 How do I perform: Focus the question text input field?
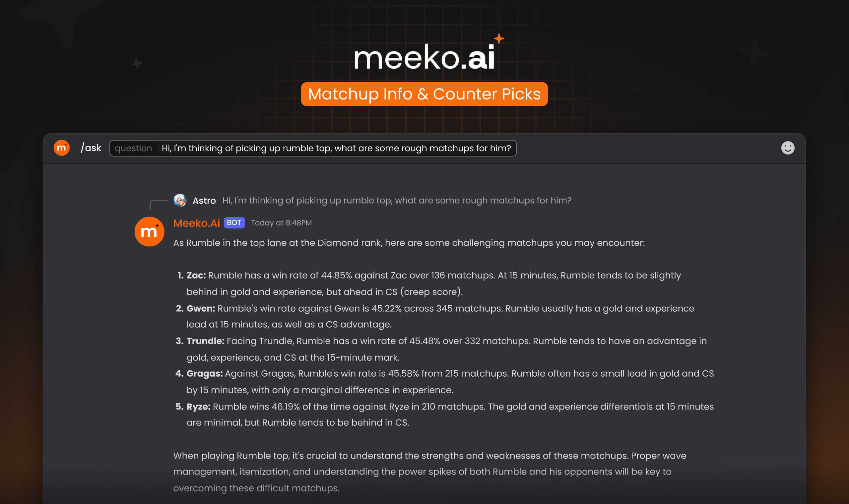(336, 148)
